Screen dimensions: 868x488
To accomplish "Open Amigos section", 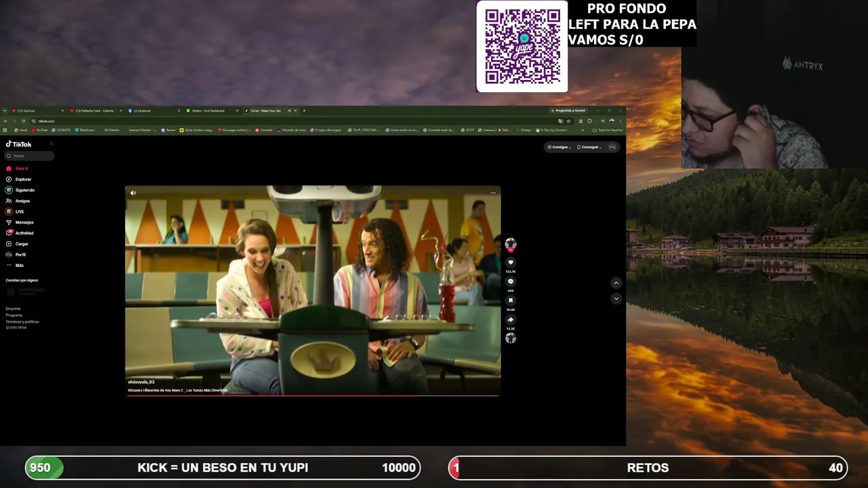I will [18, 201].
